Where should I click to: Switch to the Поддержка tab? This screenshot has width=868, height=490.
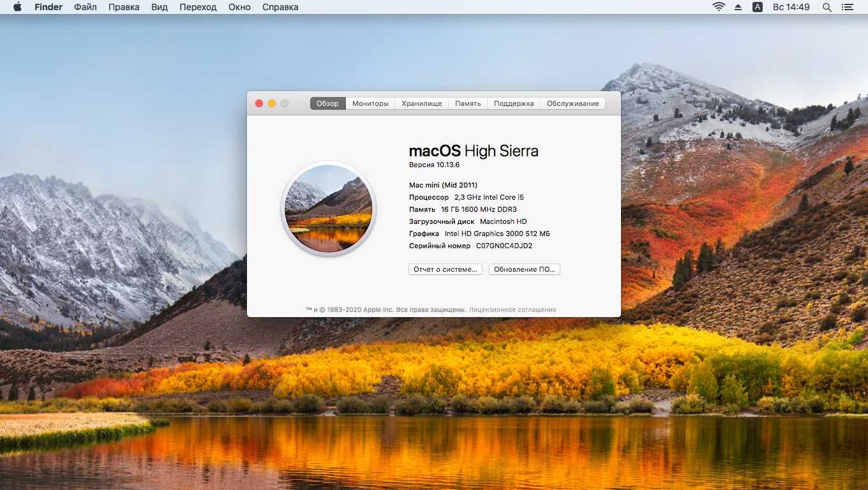[514, 103]
